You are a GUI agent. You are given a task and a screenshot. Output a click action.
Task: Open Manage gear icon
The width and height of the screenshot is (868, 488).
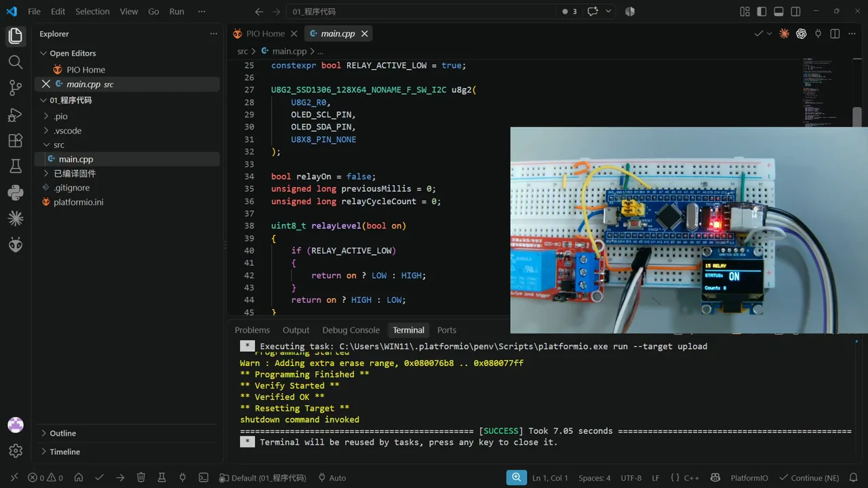(x=16, y=451)
